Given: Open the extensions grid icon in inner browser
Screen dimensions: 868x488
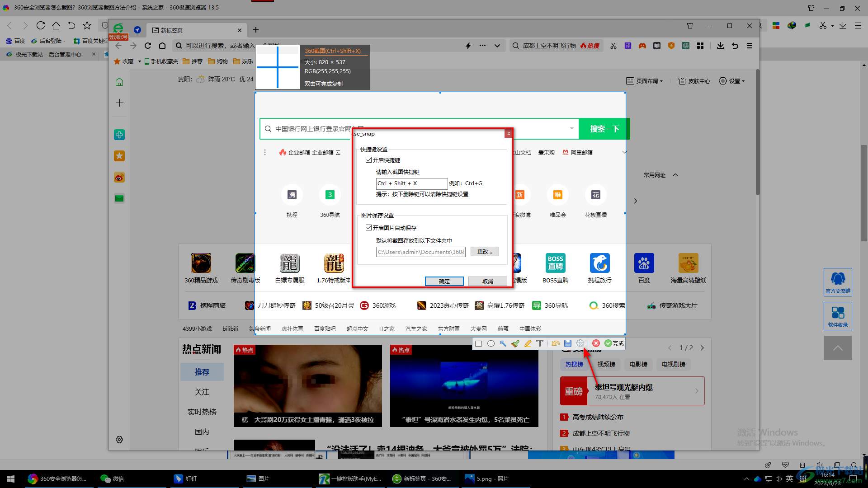Looking at the screenshot, I should 700,46.
